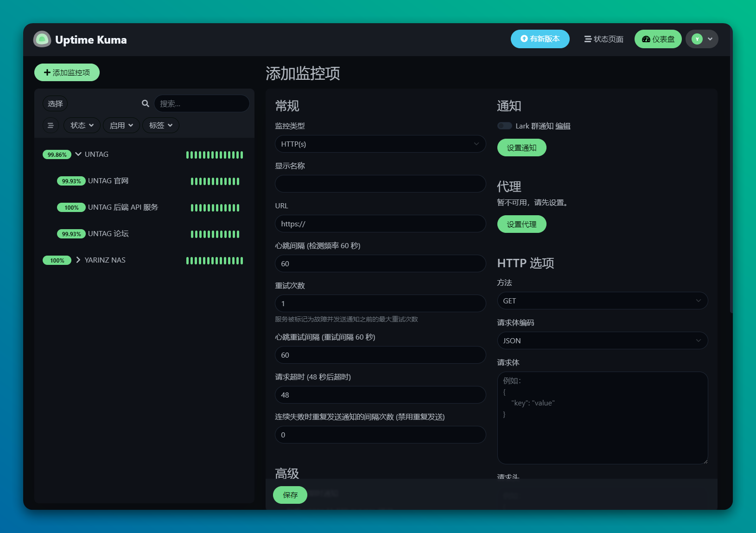Click the 设置通知 button
This screenshot has width=756, height=533.
click(521, 148)
